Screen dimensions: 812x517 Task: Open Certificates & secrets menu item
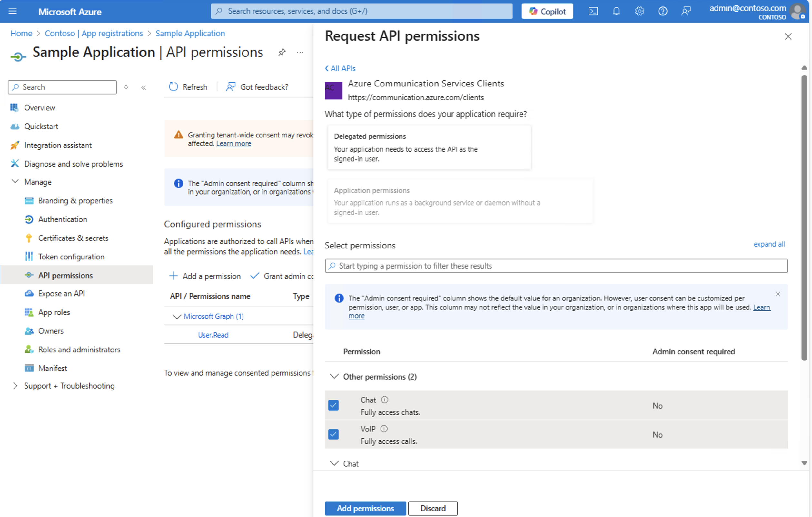73,238
